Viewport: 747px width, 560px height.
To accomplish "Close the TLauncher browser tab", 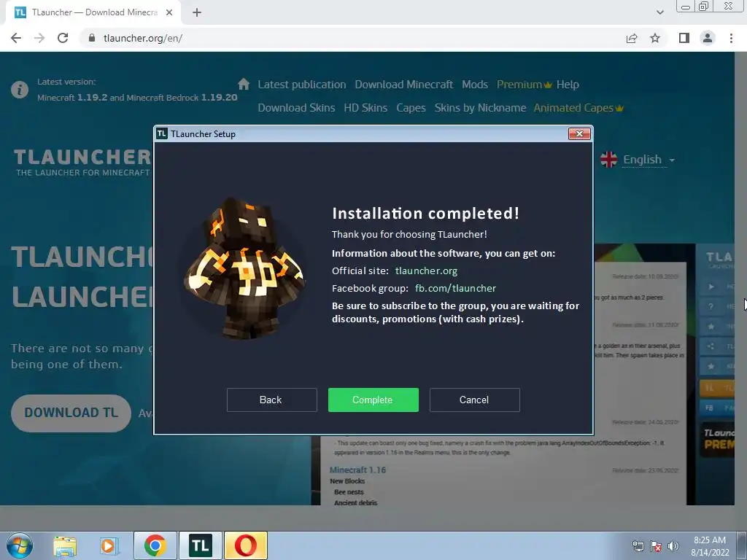I will pyautogui.click(x=169, y=13).
